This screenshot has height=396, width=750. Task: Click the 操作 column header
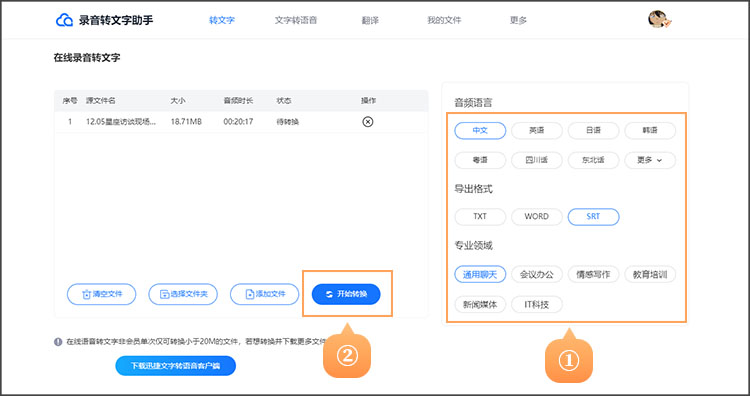coord(368,101)
